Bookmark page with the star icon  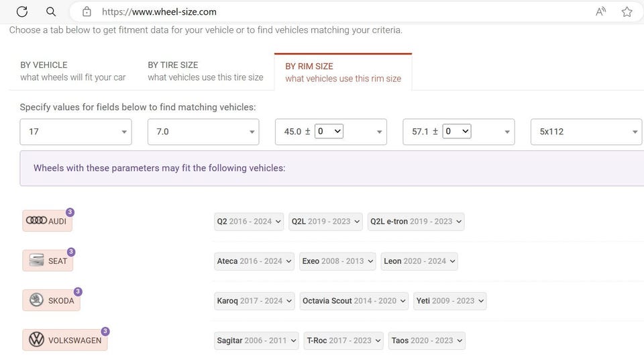pos(627,11)
